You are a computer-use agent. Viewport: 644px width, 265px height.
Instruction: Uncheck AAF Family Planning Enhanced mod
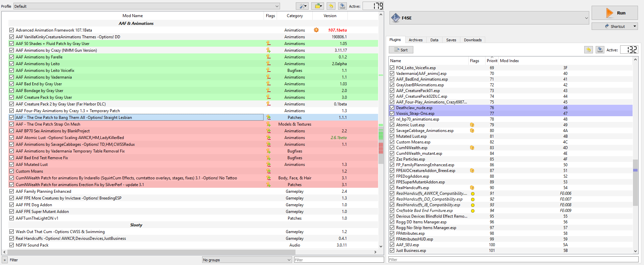coord(12,191)
